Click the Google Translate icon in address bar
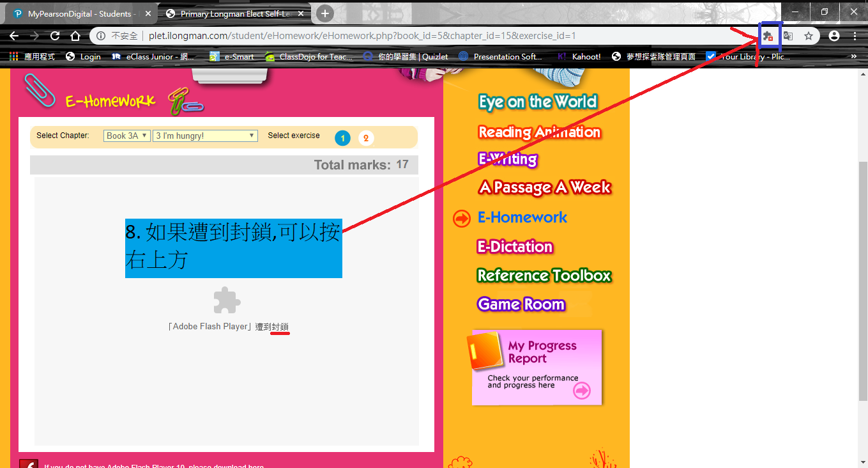The height and width of the screenshot is (468, 868). [788, 36]
